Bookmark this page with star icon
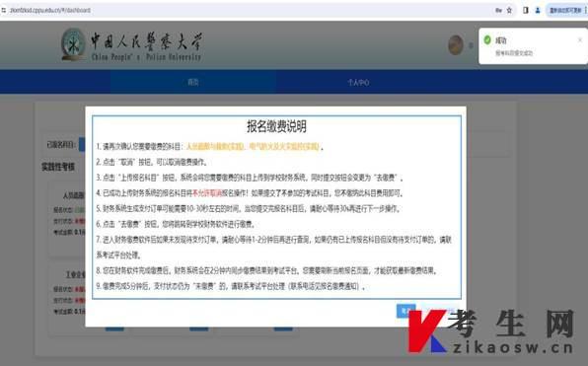588x366 pixels. tap(509, 10)
